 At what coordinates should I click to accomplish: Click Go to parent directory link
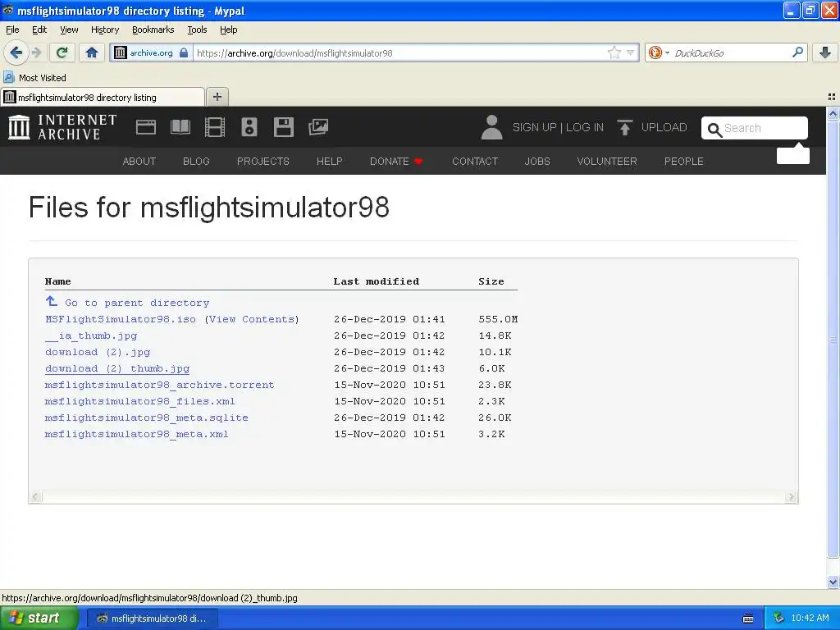pos(137,303)
